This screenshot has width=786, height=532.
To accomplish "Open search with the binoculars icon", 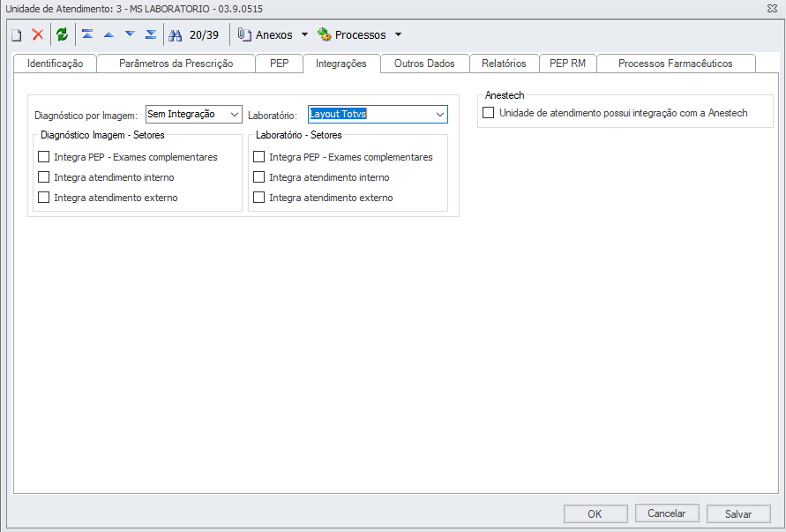I will point(175,35).
